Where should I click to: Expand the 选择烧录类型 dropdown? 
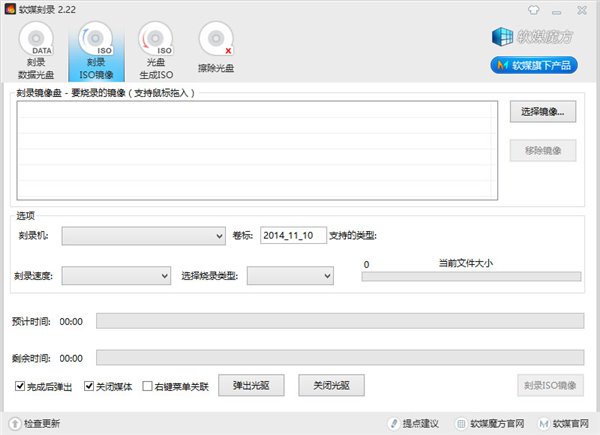point(290,275)
